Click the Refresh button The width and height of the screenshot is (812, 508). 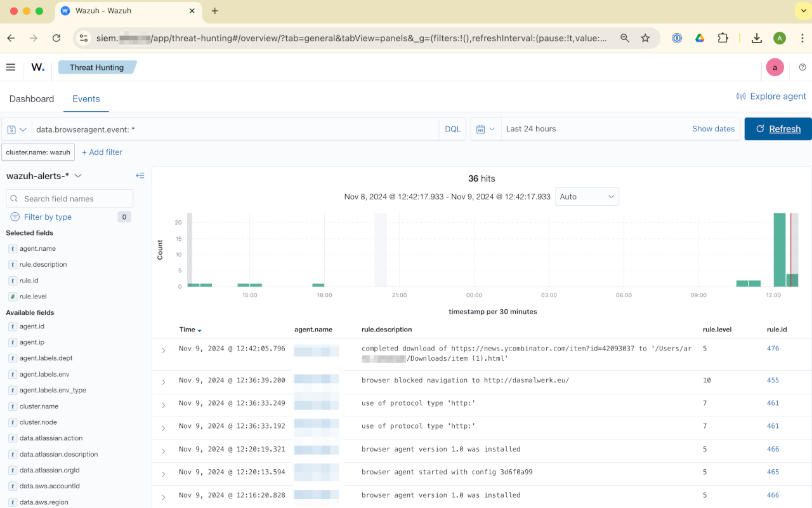pos(778,128)
